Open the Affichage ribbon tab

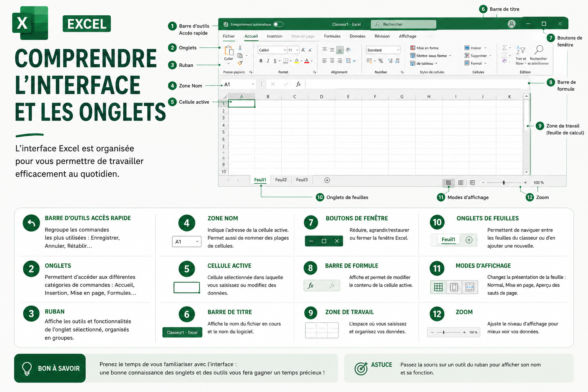pos(408,36)
